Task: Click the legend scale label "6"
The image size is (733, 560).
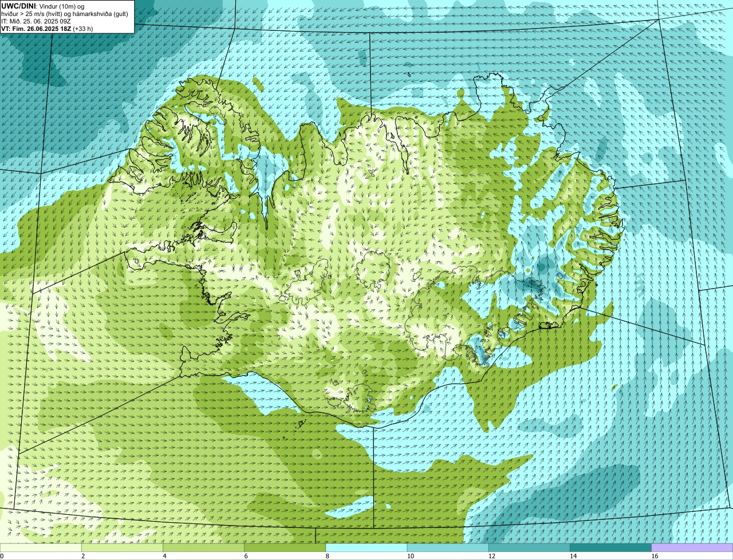Action: 246,556
